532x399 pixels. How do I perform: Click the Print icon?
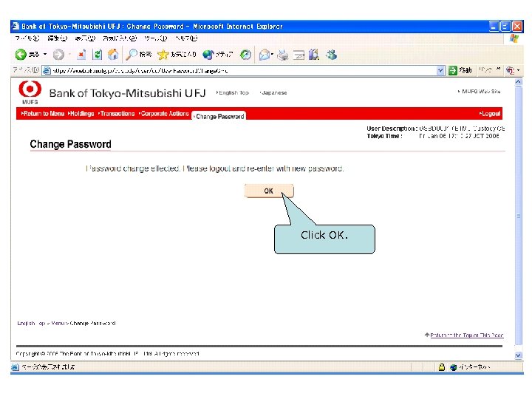[282, 54]
